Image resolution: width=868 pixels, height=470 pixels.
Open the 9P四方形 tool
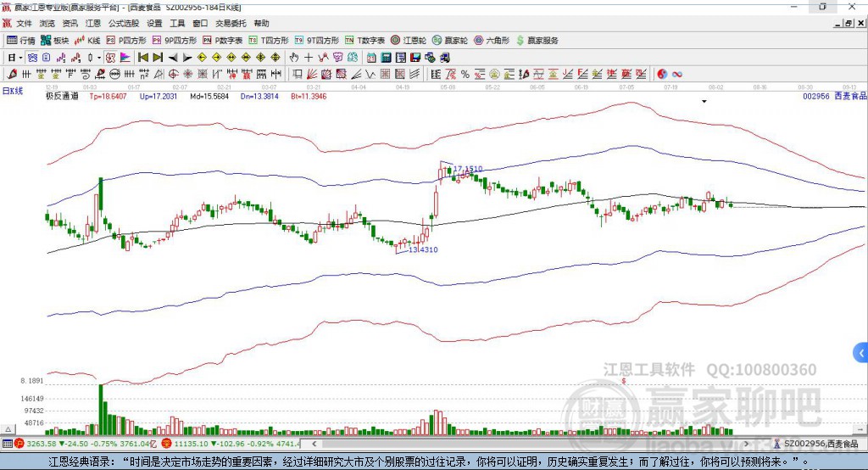175,41
